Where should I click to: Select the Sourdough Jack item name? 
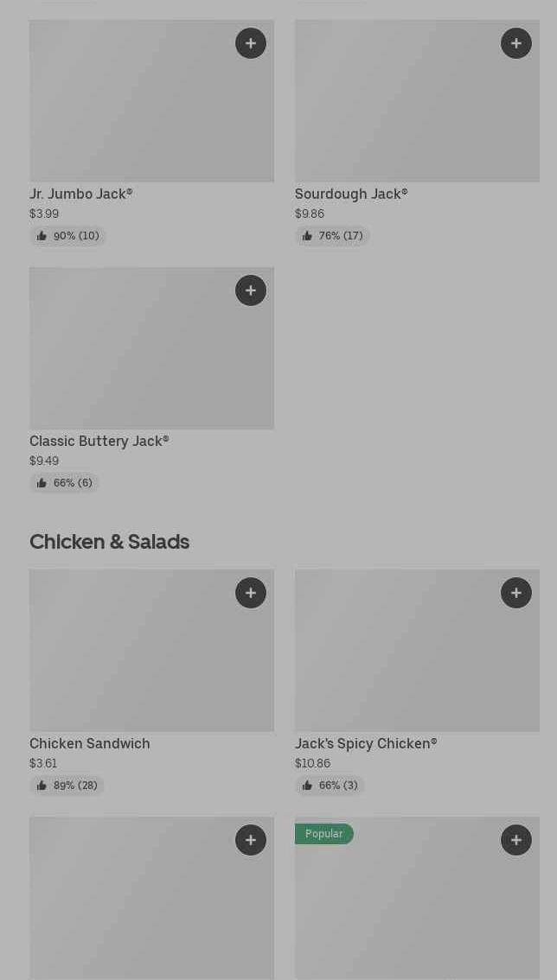tap(351, 194)
